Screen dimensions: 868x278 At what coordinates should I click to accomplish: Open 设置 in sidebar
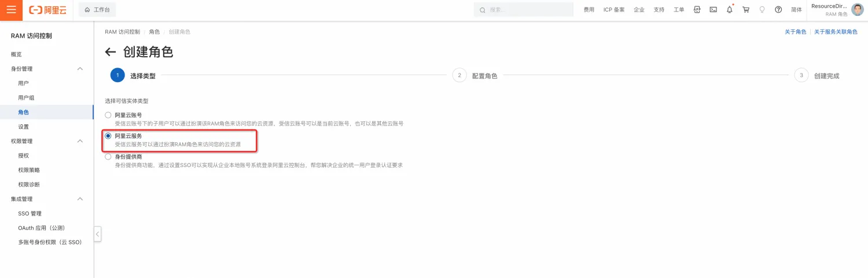coord(23,127)
